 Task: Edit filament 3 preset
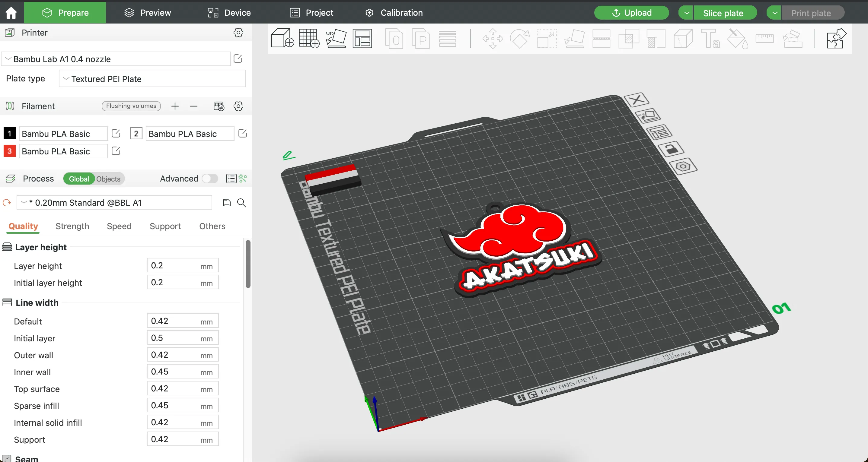[116, 151]
